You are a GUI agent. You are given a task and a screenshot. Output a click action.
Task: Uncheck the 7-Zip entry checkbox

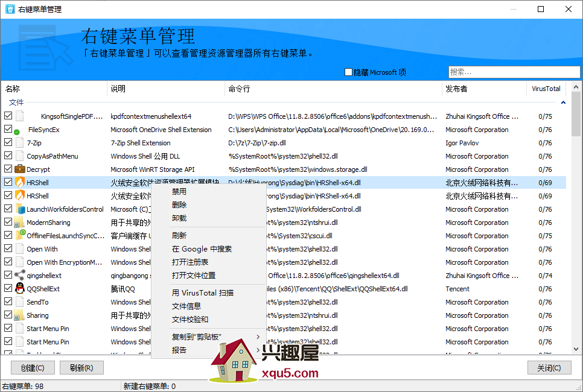[x=8, y=143]
